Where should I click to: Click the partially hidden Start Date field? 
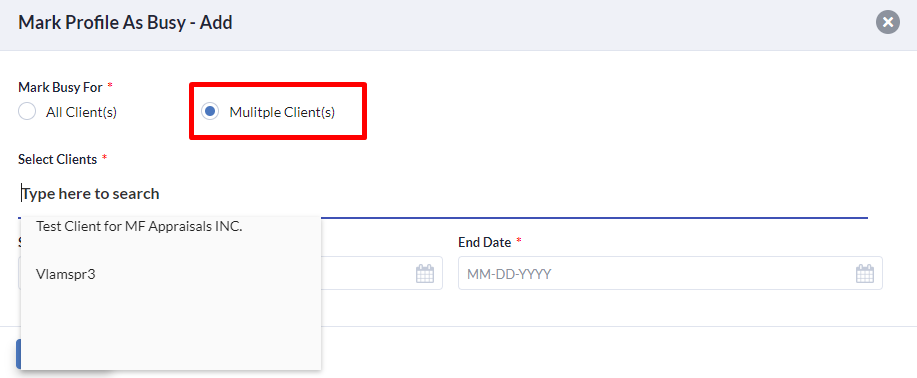[382, 273]
